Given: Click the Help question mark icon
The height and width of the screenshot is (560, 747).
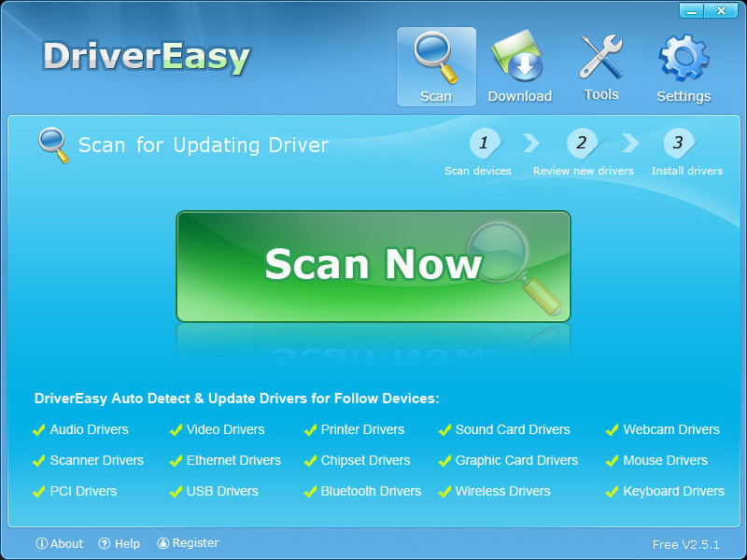Looking at the screenshot, I should pyautogui.click(x=105, y=543).
